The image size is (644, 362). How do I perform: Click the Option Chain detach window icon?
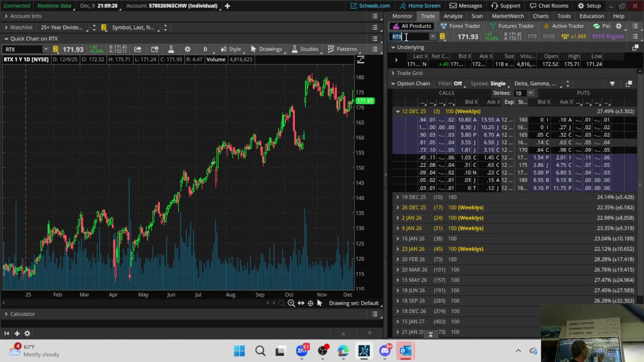pos(628,83)
